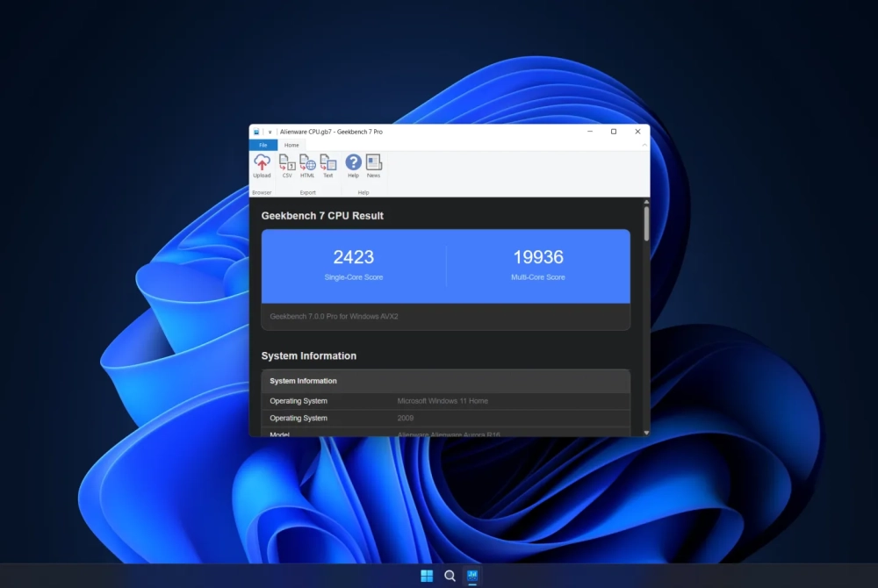
Task: Open the quick access toolbar dropdown arrow
Action: tap(270, 132)
